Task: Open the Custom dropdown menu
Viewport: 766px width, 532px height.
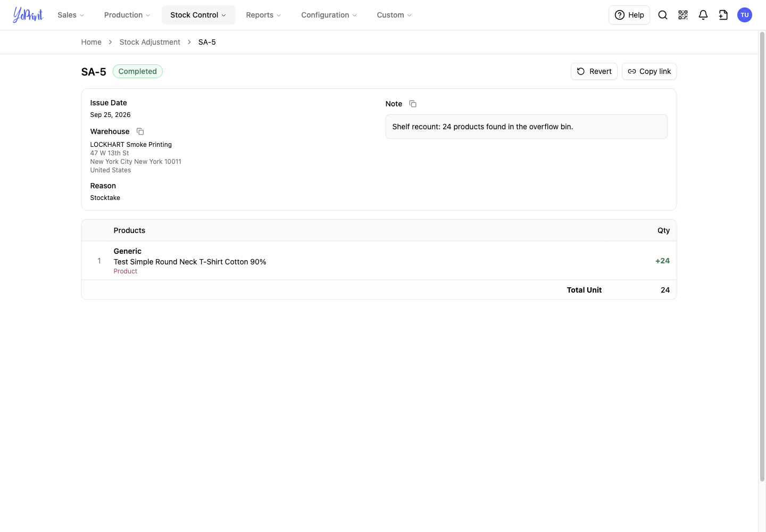Action: coord(394,15)
